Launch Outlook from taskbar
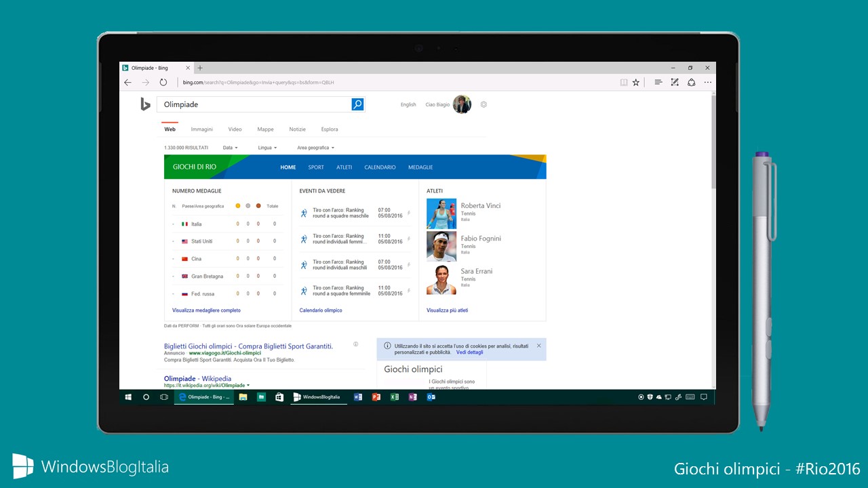 click(x=431, y=397)
